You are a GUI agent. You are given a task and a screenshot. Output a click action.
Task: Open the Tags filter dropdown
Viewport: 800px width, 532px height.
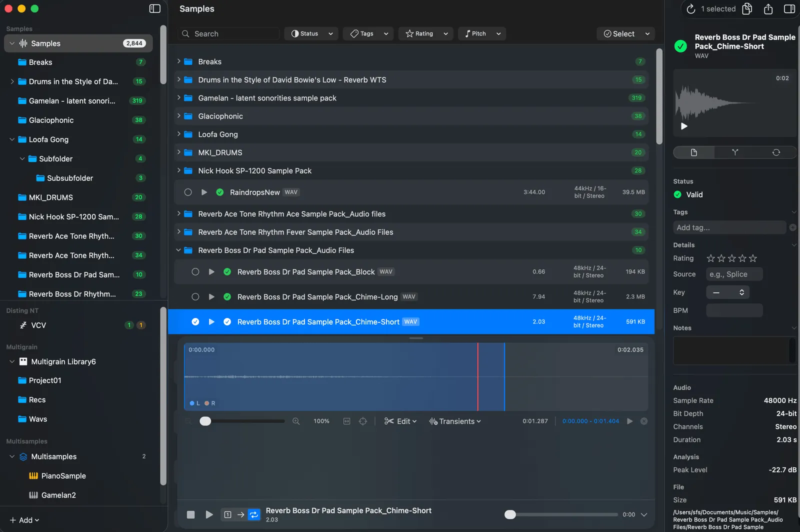368,33
